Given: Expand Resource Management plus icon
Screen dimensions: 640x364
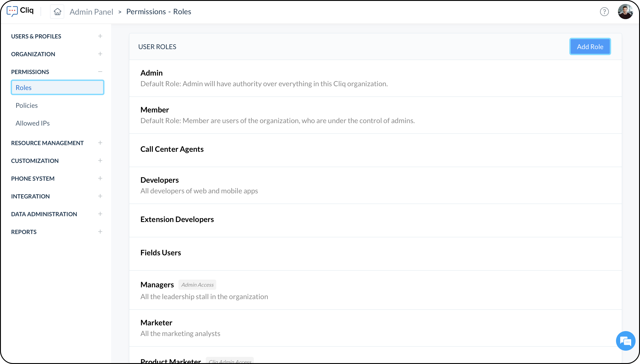Looking at the screenshot, I should (x=100, y=143).
